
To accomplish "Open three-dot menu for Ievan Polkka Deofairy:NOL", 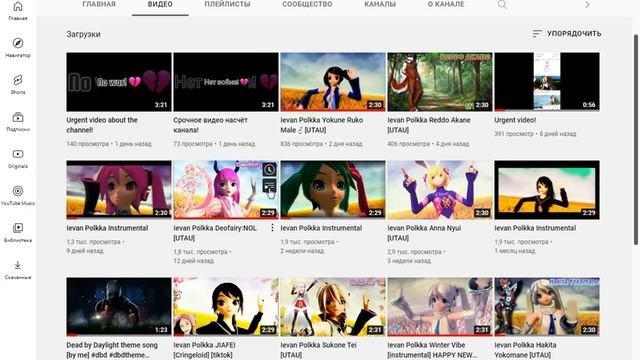I will tap(272, 228).
